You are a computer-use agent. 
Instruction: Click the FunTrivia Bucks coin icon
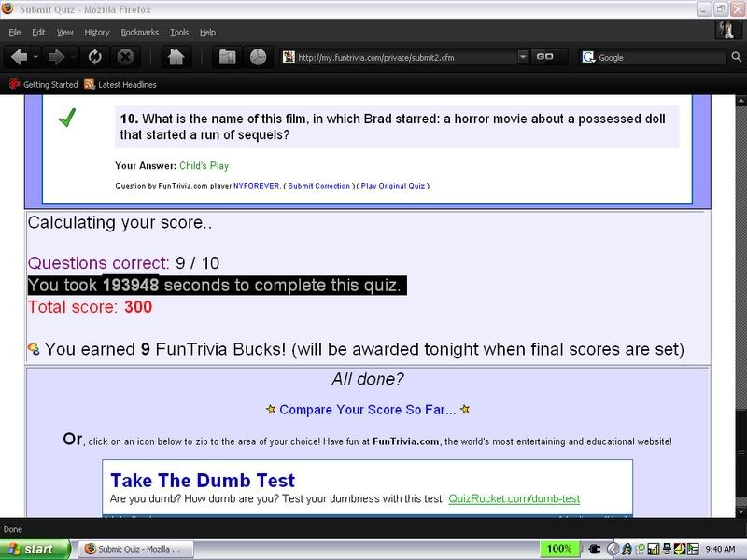point(34,349)
